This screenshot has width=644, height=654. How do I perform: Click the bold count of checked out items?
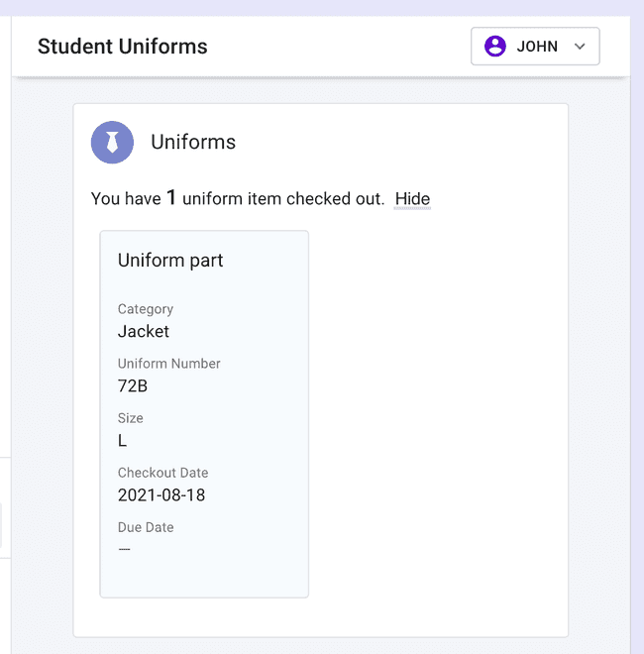click(171, 198)
